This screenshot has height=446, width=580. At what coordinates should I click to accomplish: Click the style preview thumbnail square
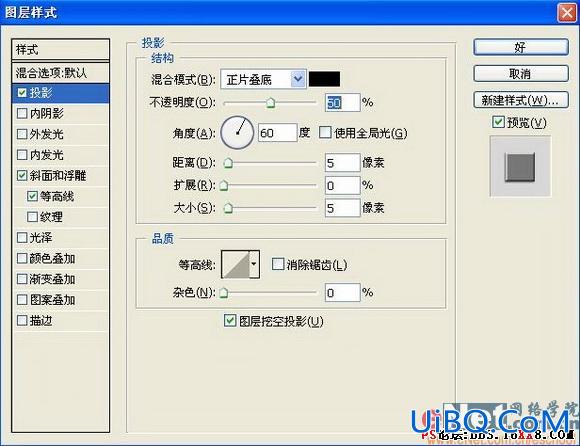click(x=520, y=167)
